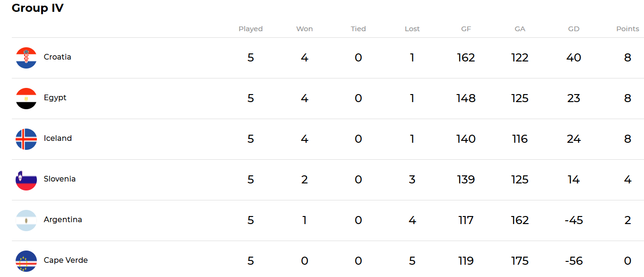Click the Slovenia flag icon
644x277 pixels.
[26, 180]
